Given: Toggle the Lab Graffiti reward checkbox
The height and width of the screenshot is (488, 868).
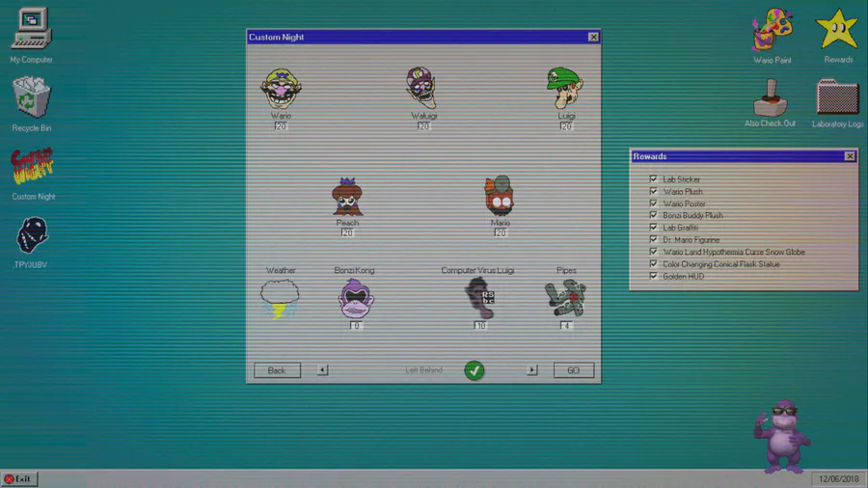Looking at the screenshot, I should 653,227.
